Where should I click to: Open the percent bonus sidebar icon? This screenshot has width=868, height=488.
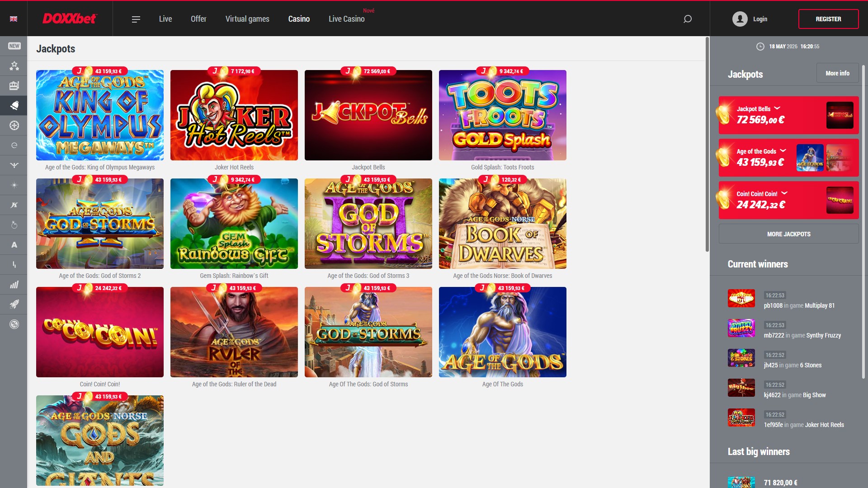[14, 324]
